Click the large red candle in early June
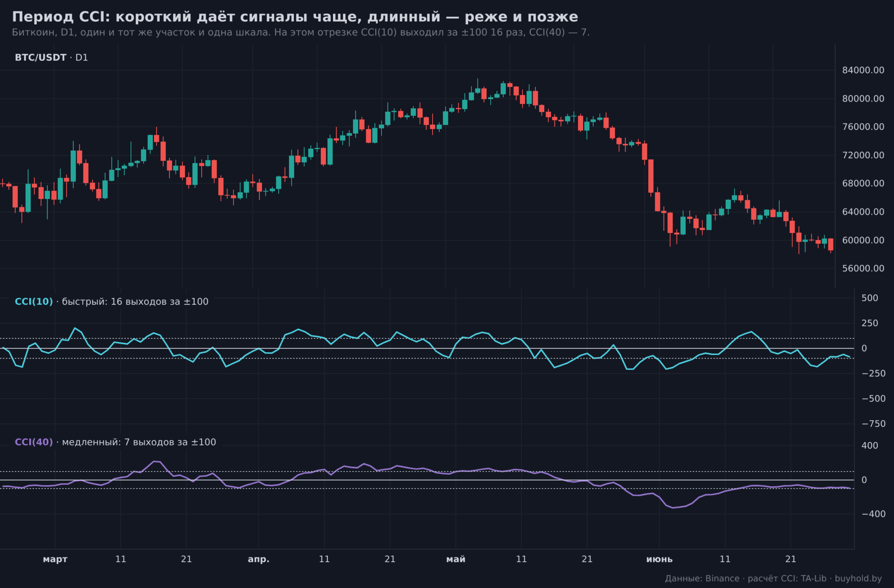 point(651,176)
